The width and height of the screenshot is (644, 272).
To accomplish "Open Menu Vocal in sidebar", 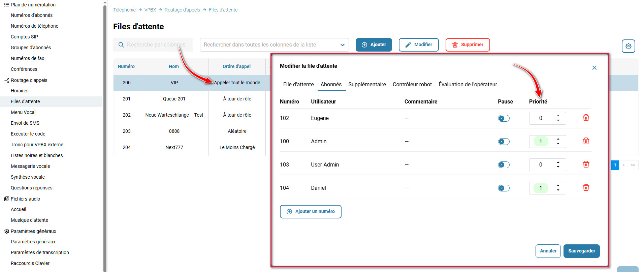I will [23, 112].
